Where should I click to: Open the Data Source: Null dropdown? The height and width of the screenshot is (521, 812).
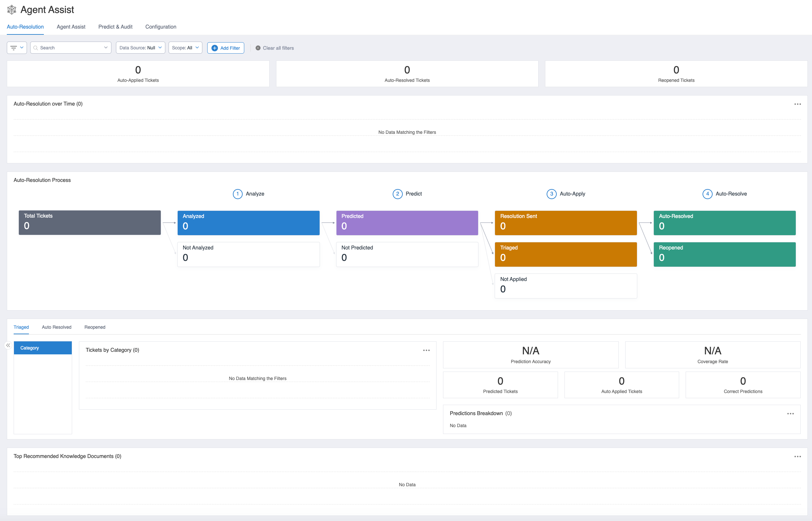coord(140,48)
